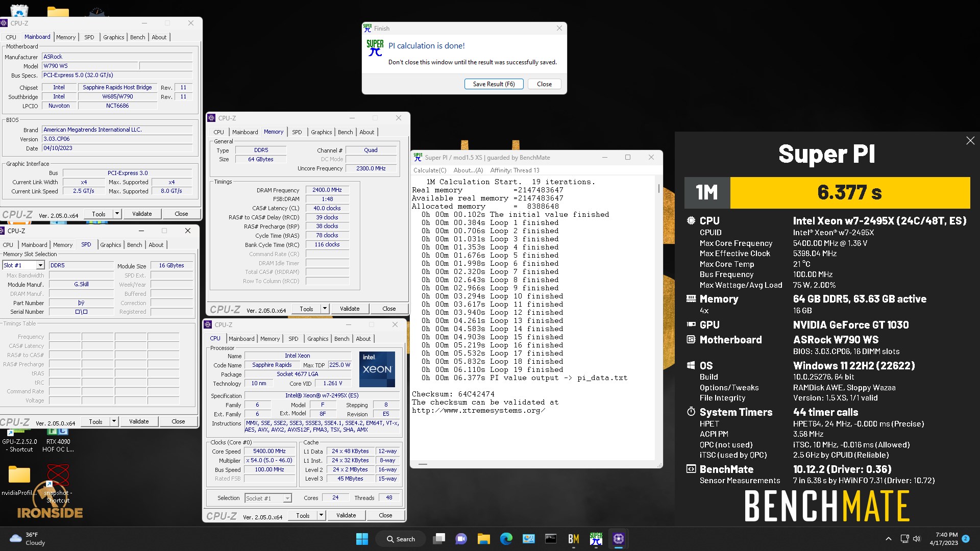Click Validate in CPU-Z Memory window
Screen dimensions: 980x551
pos(350,309)
